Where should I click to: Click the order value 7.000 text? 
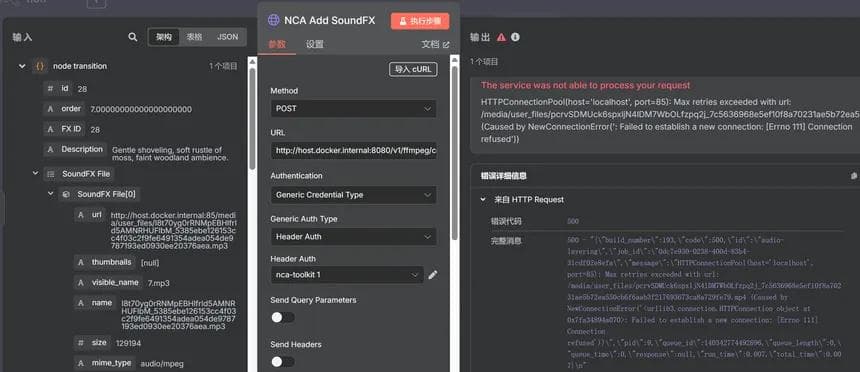(141, 109)
